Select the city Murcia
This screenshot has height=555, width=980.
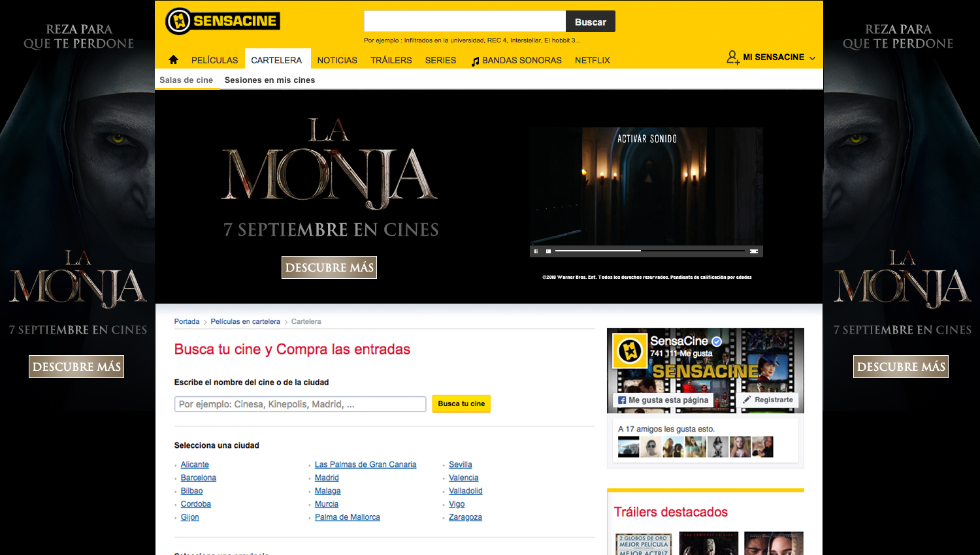[x=326, y=503]
